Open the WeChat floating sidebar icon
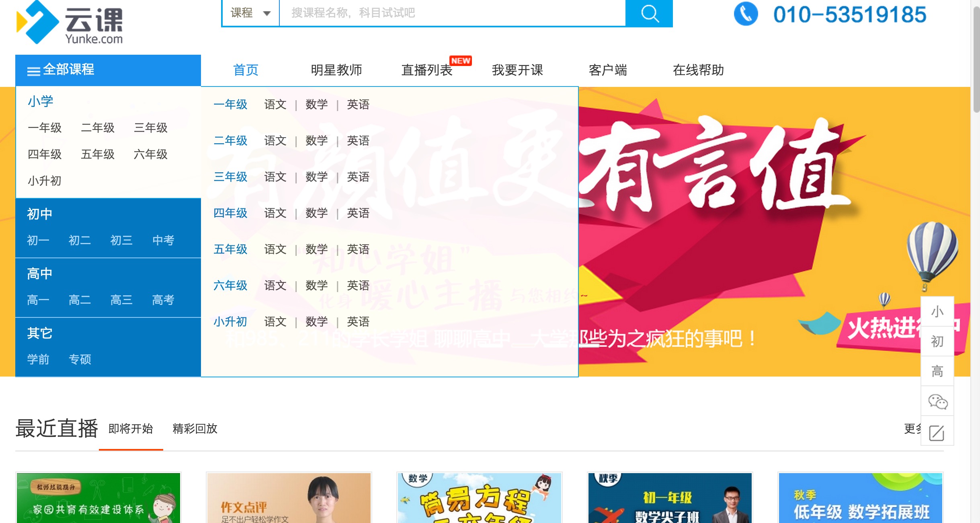The height and width of the screenshot is (523, 980). [x=937, y=401]
